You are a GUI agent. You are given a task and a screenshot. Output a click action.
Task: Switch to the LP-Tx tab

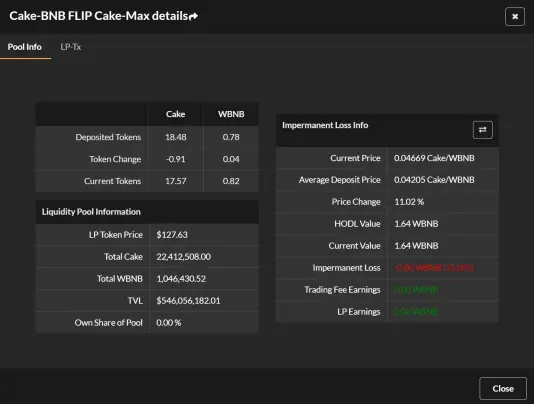70,47
